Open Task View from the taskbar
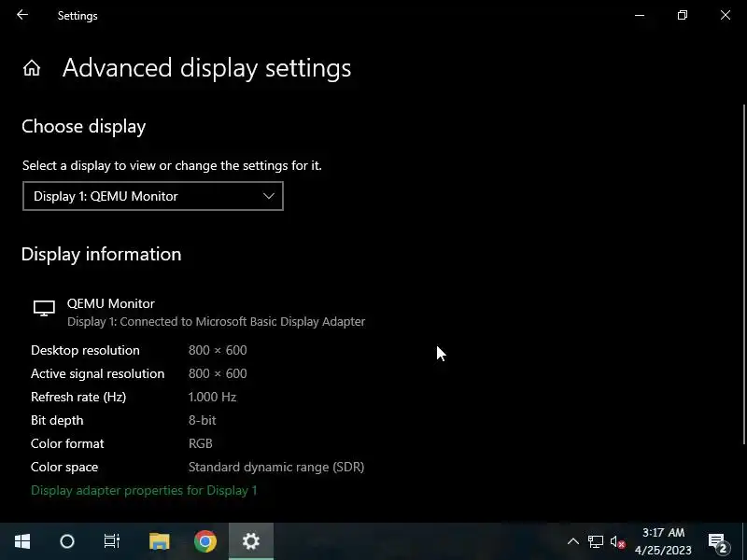Screen dimensions: 747x560 point(112,541)
